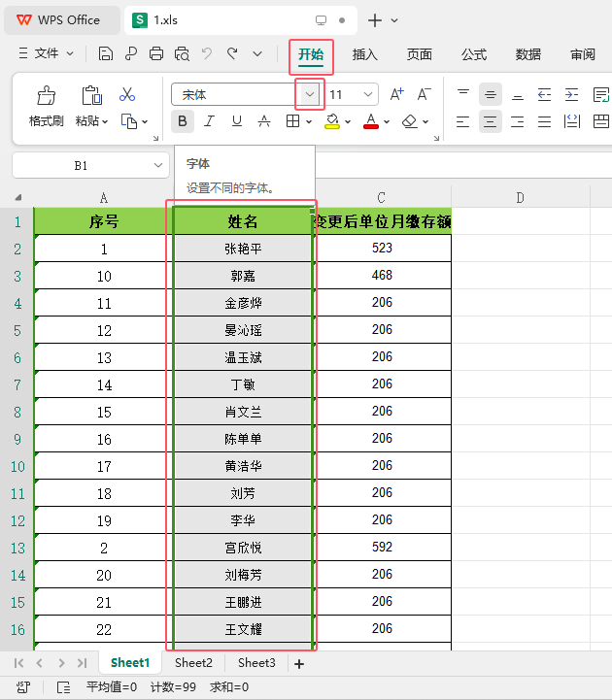This screenshot has height=700, width=612.
Task: Open font color dropdown arrow
Action: [x=387, y=121]
